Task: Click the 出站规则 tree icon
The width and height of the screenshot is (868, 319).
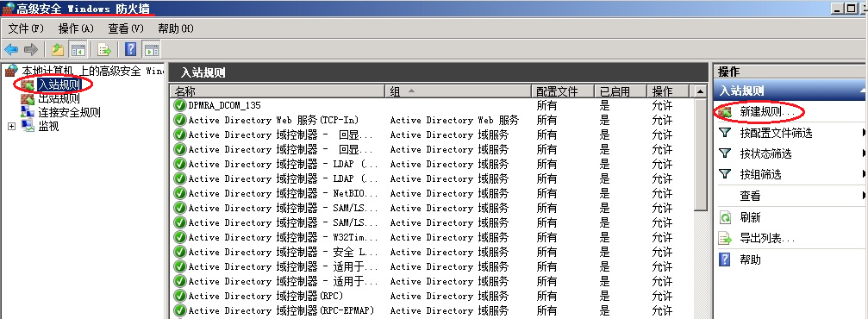Action: click(27, 99)
